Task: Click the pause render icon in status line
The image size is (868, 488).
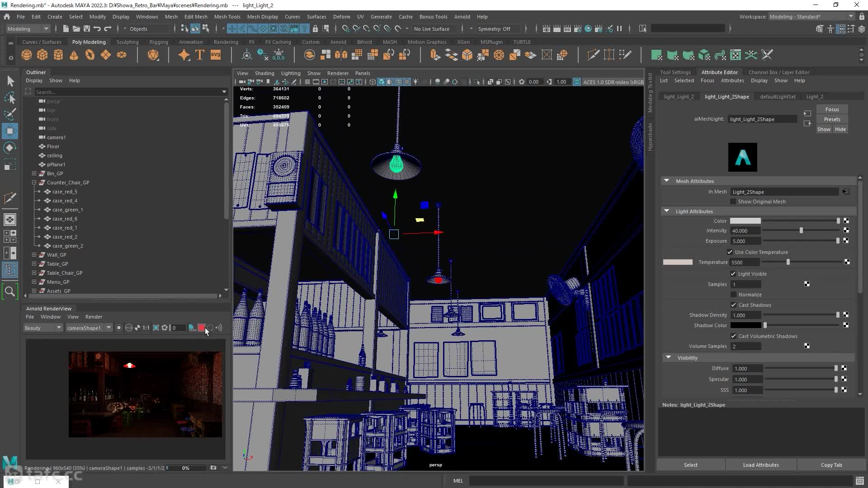Action: coord(619,28)
